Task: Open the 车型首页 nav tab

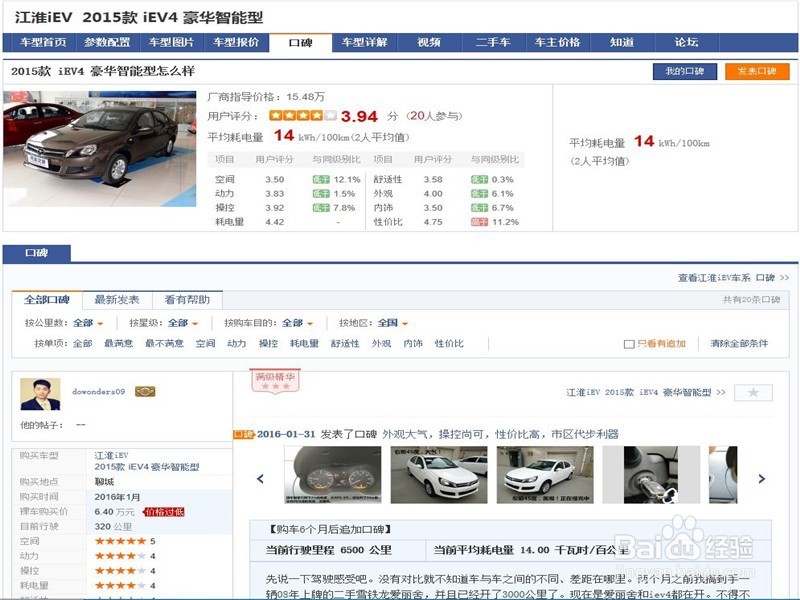Action: point(43,42)
